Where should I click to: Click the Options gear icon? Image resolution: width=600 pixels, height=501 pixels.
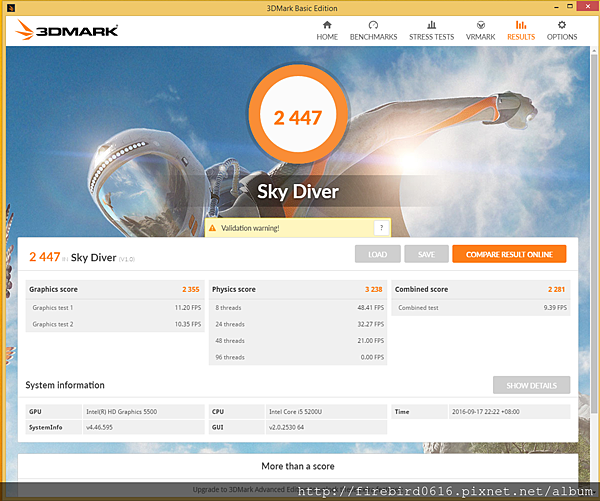point(561,25)
